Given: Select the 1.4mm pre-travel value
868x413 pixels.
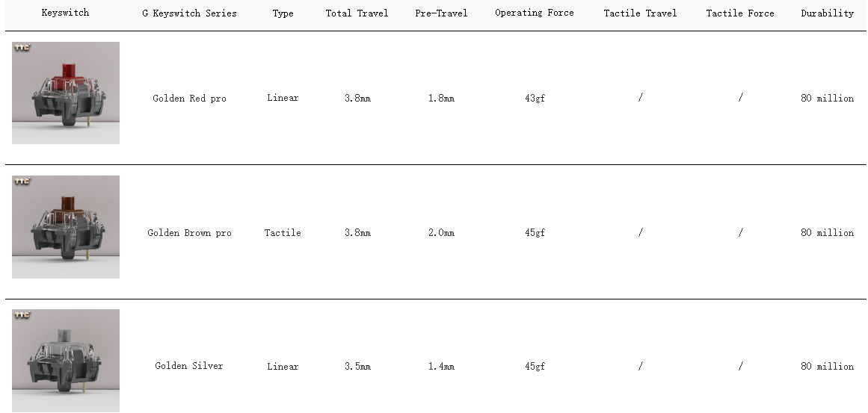Looking at the screenshot, I should [441, 367].
